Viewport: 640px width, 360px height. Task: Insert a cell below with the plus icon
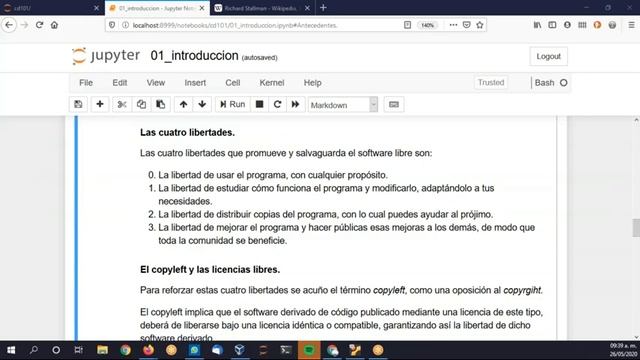[100, 104]
